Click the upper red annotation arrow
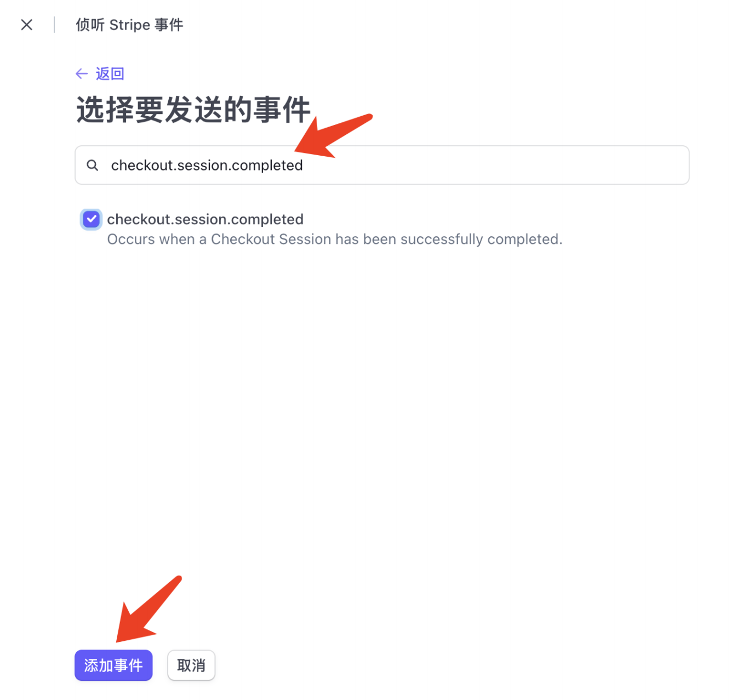 (x=333, y=136)
